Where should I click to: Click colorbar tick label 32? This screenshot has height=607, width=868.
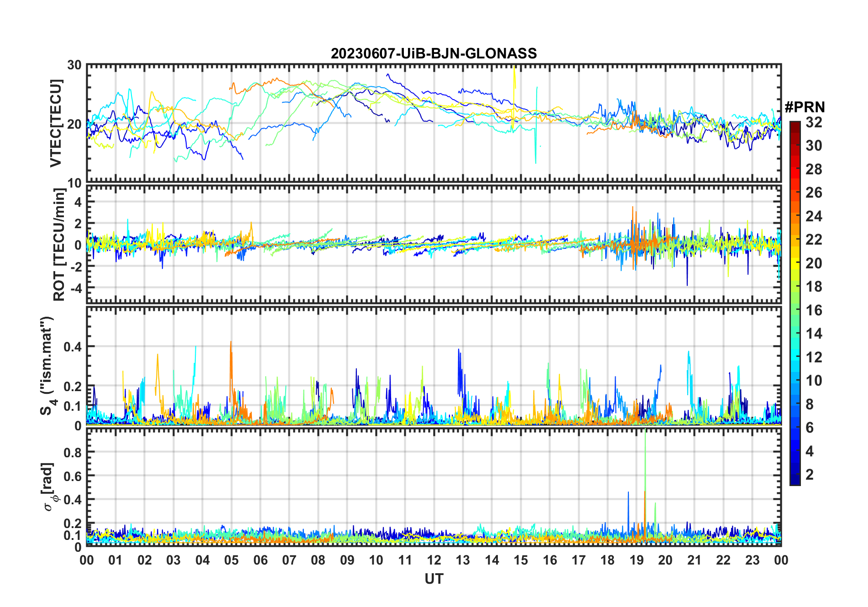click(x=814, y=122)
